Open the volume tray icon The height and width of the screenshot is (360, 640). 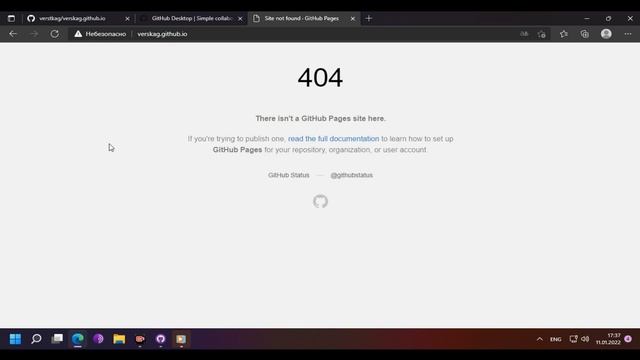pyautogui.click(x=585, y=339)
